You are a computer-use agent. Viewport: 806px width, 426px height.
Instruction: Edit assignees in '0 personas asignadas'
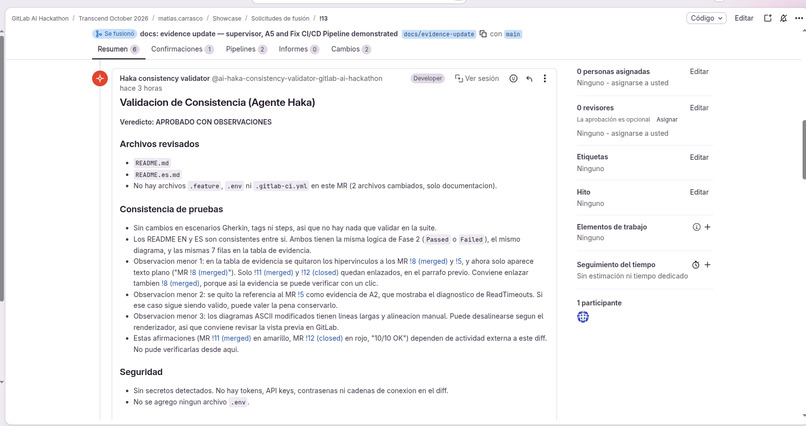(x=699, y=71)
